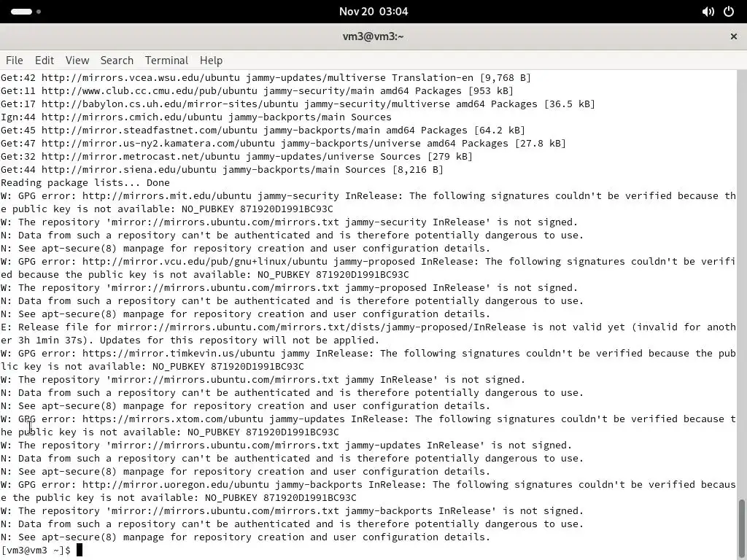Screen dimensions: 747x560
Task: Click the 'jammy-proposed InRelease' is not signed warning
Action: (x=289, y=288)
